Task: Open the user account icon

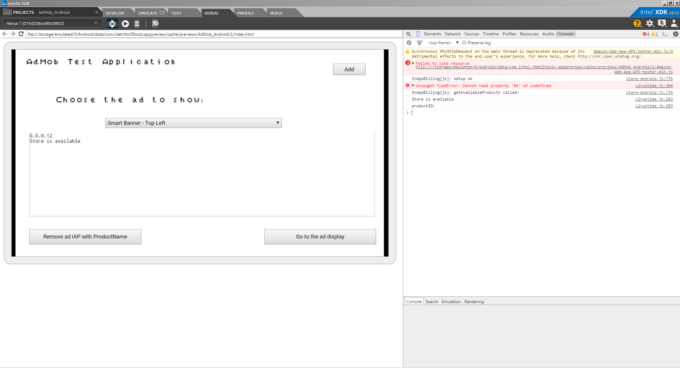Action: tap(674, 23)
